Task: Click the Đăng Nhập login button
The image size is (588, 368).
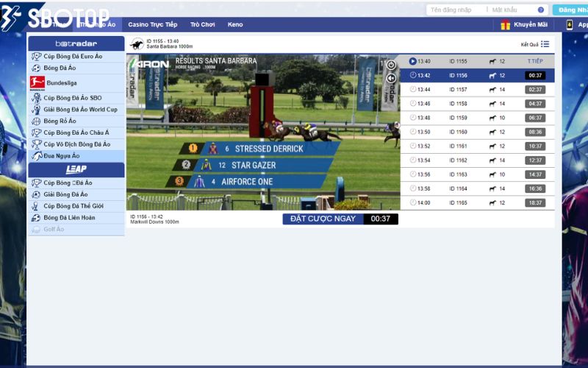Action: point(570,10)
